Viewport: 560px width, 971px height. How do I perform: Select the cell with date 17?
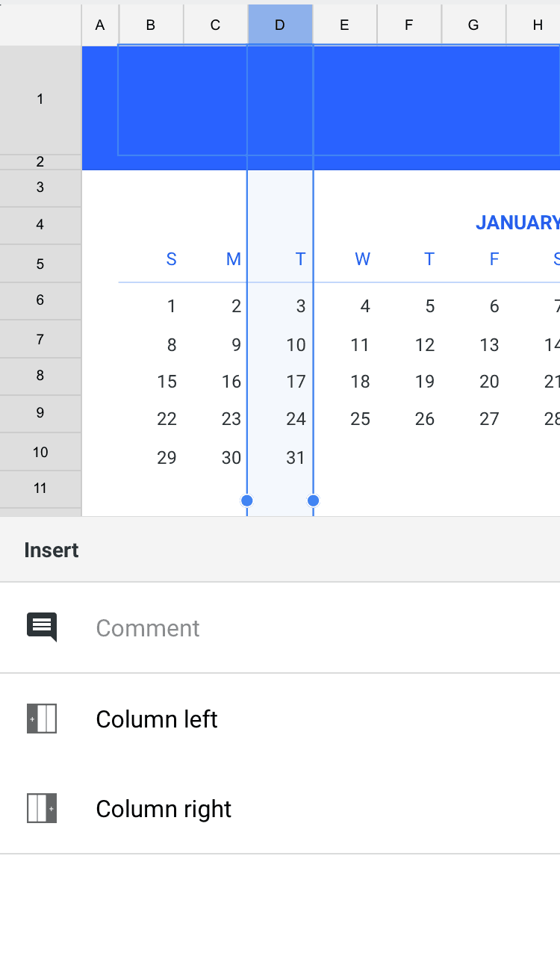[x=296, y=382]
